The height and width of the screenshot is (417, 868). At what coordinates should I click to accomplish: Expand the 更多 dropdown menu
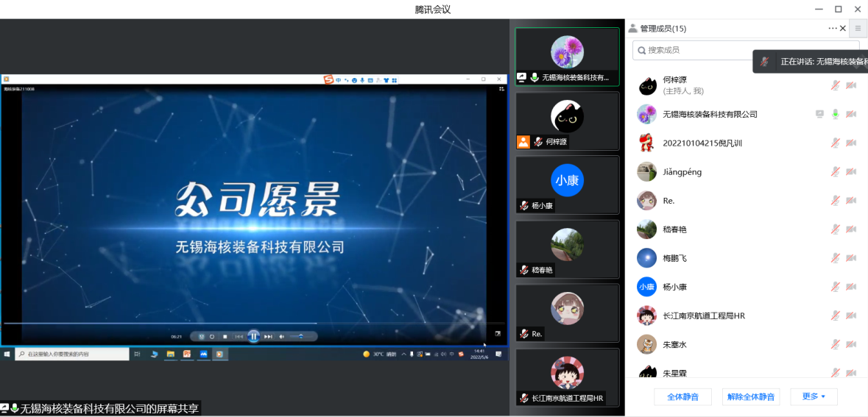(x=814, y=396)
